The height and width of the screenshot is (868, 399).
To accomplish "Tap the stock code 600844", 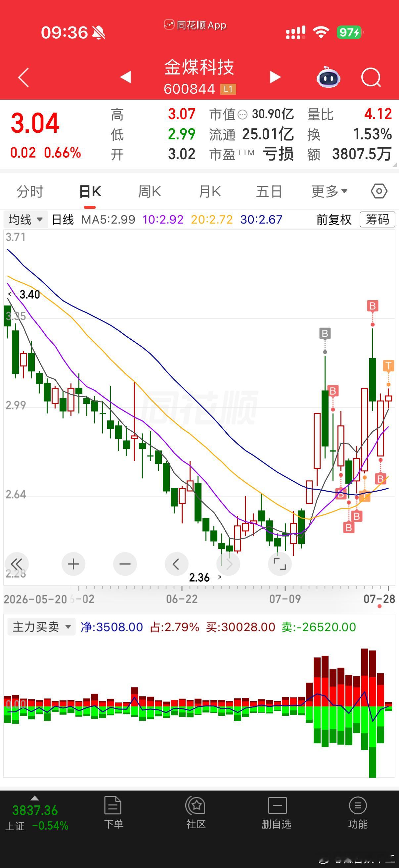I will tap(189, 89).
